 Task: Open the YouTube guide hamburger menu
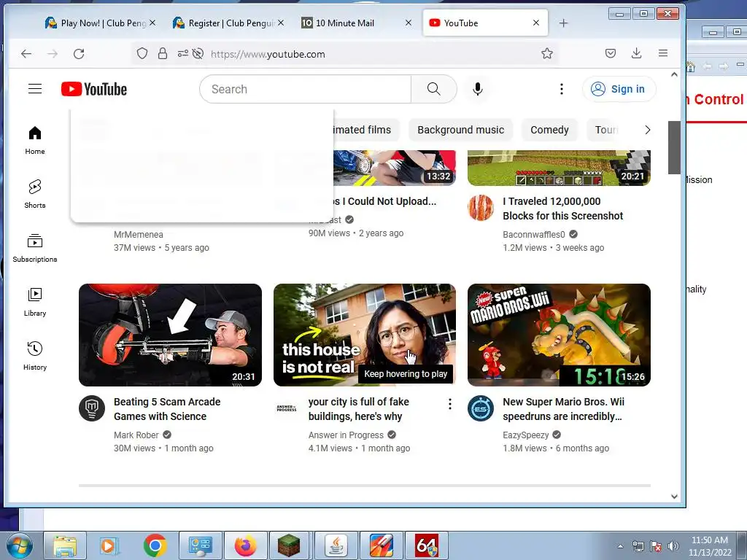coord(35,89)
